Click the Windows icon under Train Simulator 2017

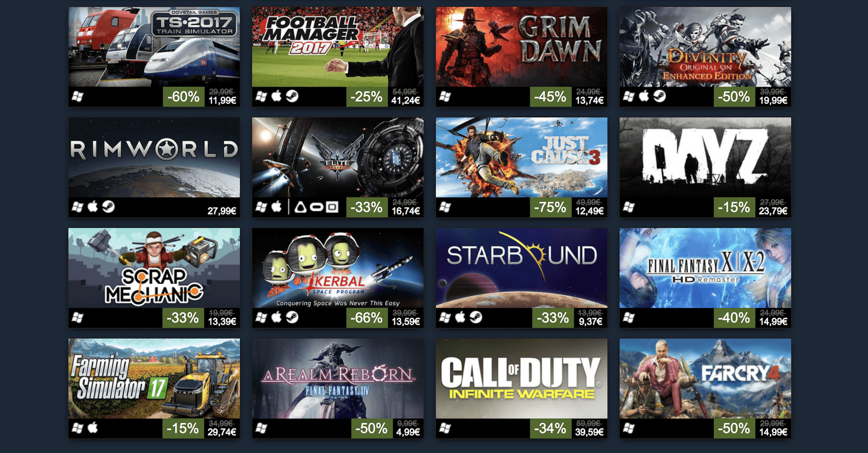(x=78, y=96)
